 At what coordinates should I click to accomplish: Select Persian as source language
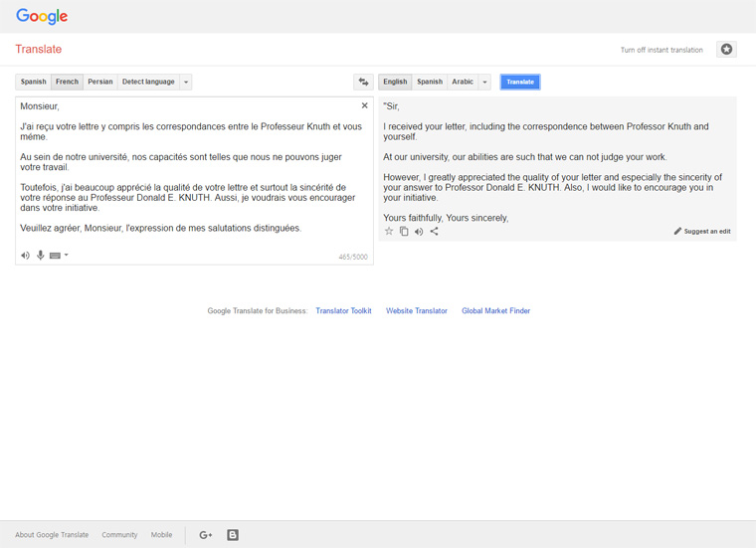click(100, 82)
